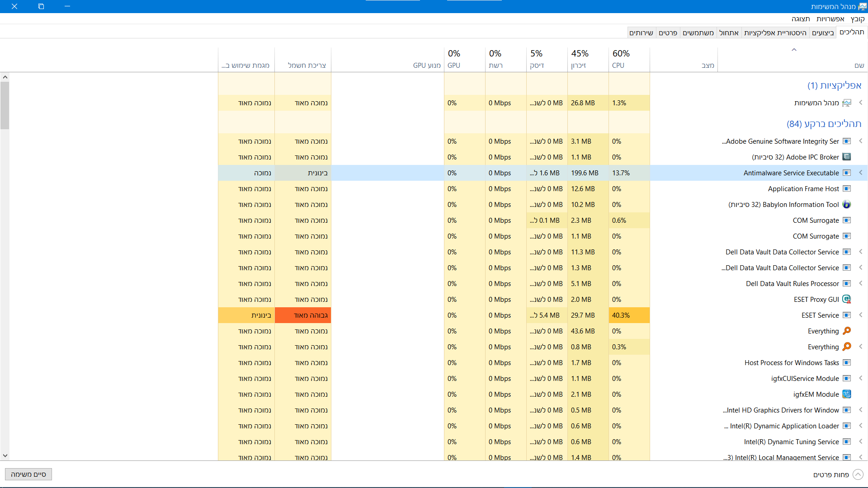
Task: Click the תהליכים ברקע (84) group heading
Action: click(x=824, y=124)
